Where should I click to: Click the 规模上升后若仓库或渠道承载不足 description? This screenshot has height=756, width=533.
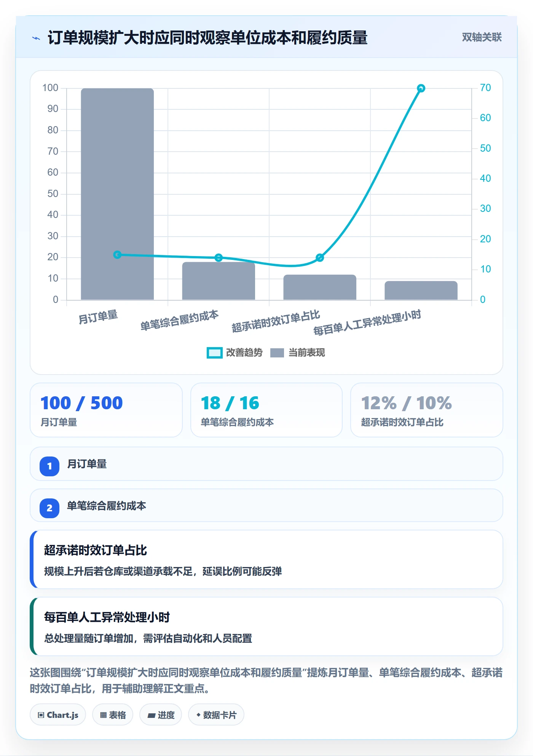click(x=163, y=571)
